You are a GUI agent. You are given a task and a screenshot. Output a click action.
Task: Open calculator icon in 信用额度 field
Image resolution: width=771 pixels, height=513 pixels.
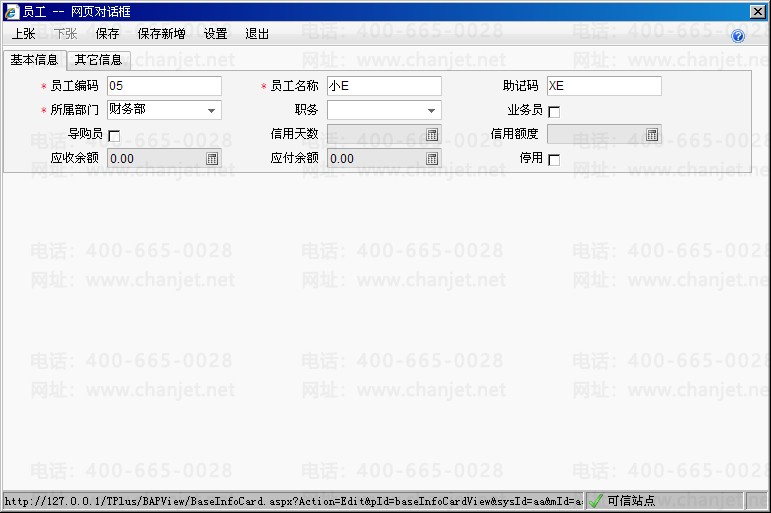pos(652,134)
